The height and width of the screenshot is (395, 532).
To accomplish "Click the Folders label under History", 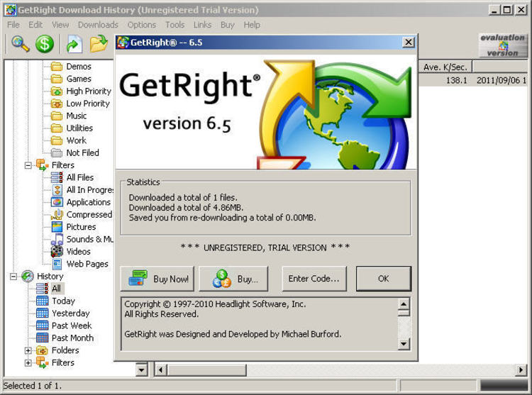I will click(65, 350).
